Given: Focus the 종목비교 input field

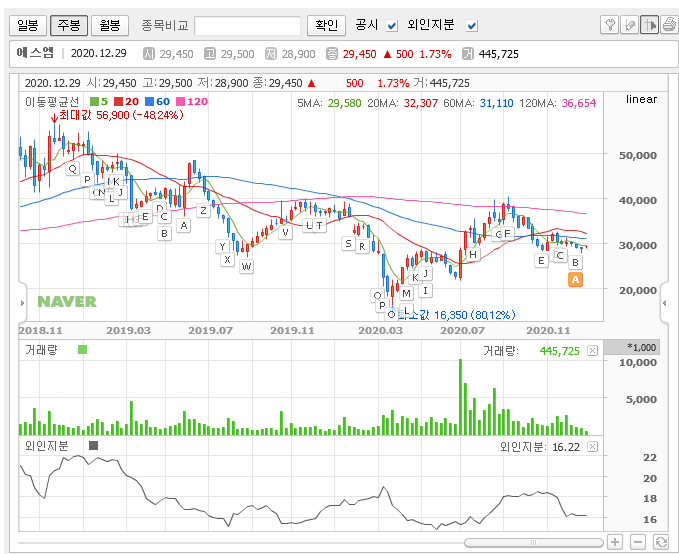Looking at the screenshot, I should (x=248, y=26).
